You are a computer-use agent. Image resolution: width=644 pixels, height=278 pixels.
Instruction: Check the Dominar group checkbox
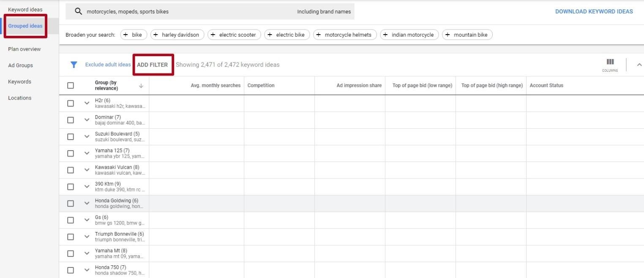pyautogui.click(x=71, y=120)
